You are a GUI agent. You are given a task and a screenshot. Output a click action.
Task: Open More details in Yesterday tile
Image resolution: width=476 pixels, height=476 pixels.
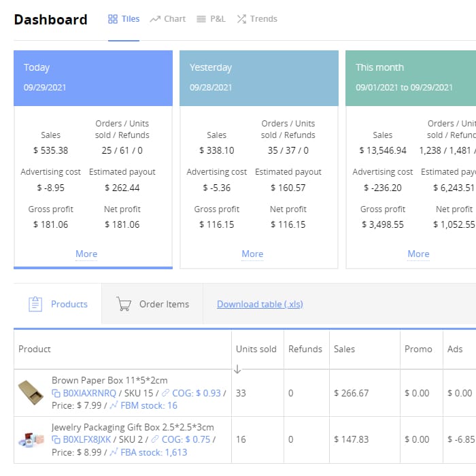[252, 254]
